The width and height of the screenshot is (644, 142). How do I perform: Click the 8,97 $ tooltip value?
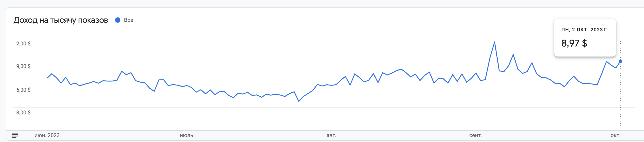click(x=574, y=43)
